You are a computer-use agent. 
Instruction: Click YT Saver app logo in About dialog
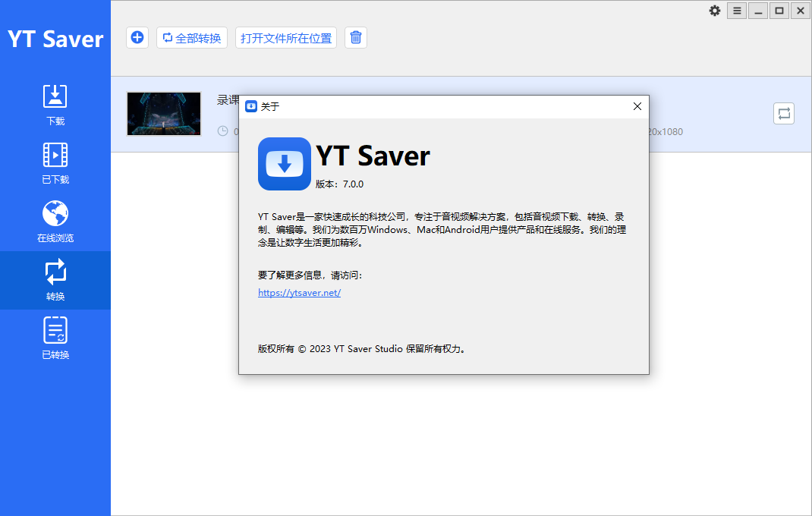click(285, 164)
